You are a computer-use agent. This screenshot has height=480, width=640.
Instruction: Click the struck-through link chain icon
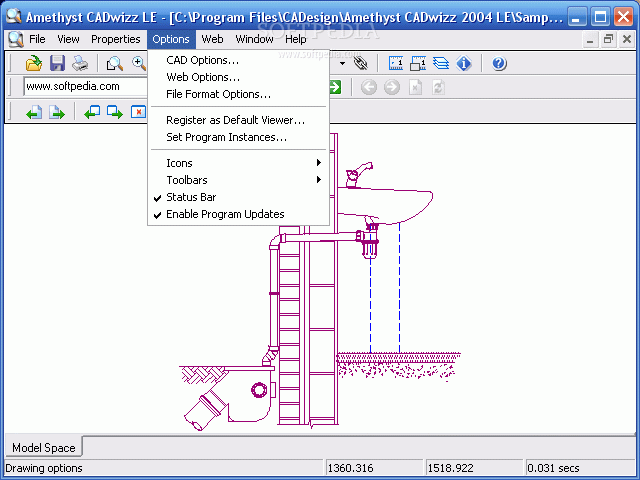[x=361, y=63]
